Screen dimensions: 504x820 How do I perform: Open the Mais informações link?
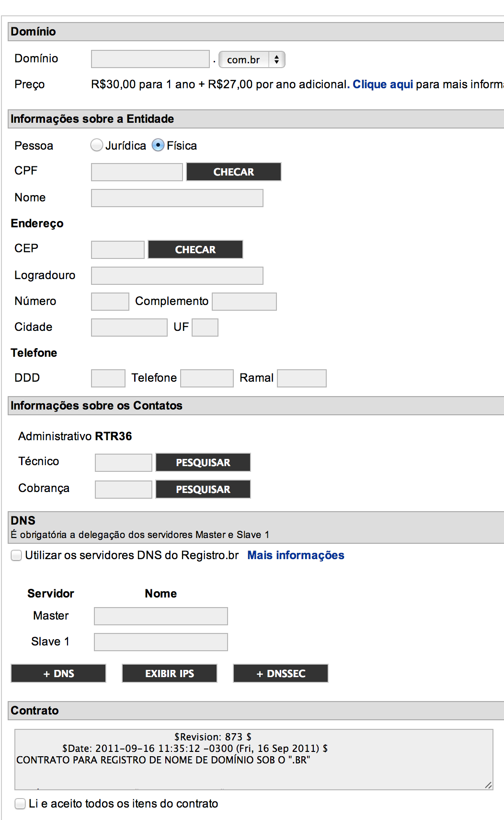point(296,555)
